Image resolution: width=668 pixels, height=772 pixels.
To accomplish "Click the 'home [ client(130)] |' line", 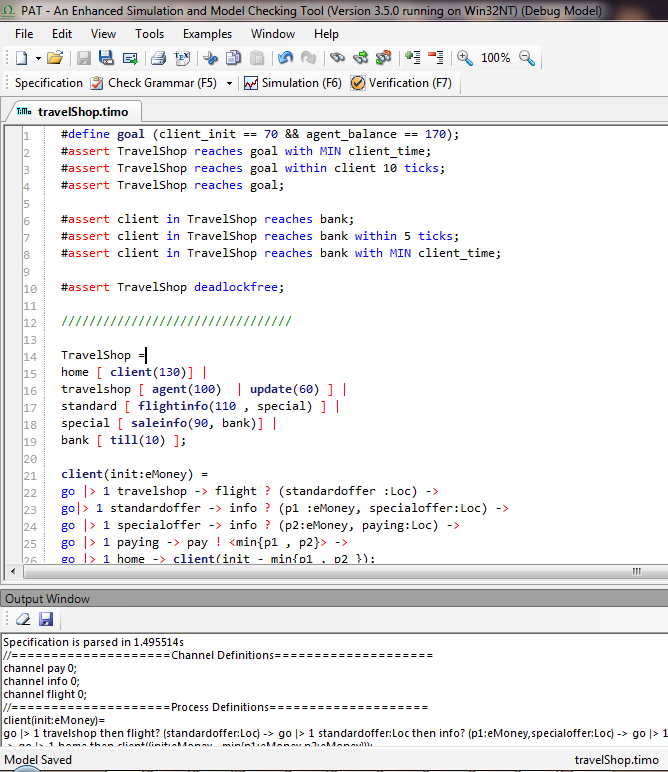I will click(133, 372).
